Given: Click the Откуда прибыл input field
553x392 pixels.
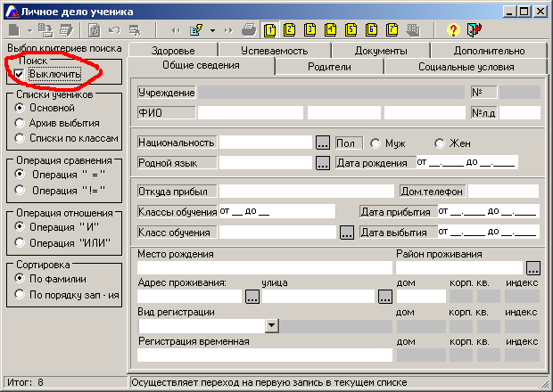Looking at the screenshot, I should tap(307, 192).
